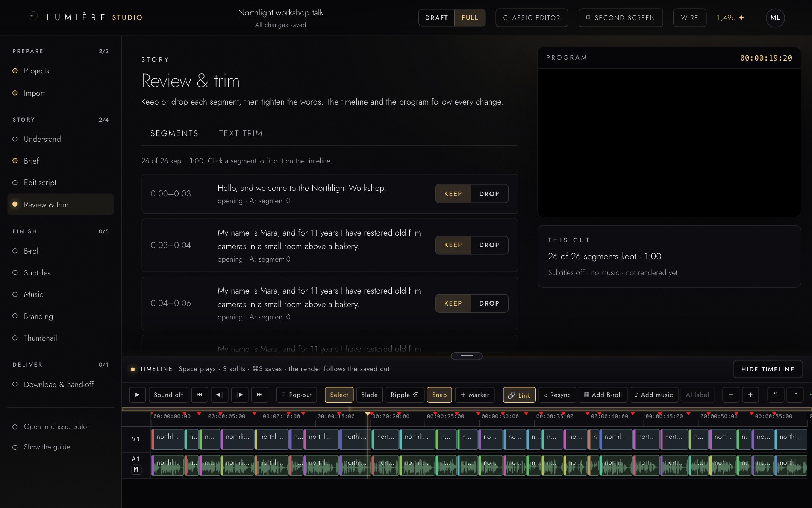
Task: Open Download & hand-off
Action: (60, 385)
